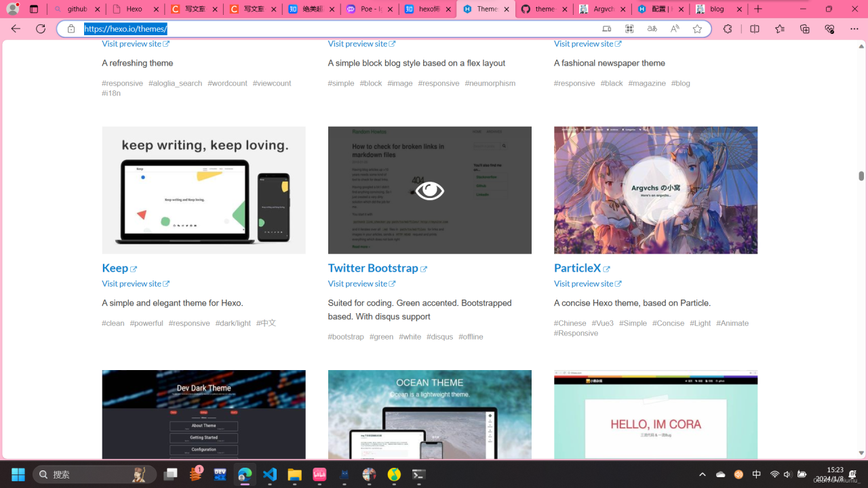Open the browser extensions icon
The image size is (868, 488).
point(728,28)
